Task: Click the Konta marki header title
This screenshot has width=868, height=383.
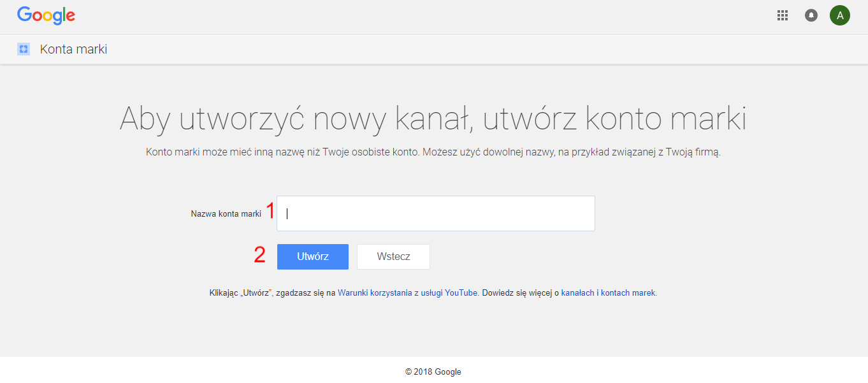Action: pos(73,49)
